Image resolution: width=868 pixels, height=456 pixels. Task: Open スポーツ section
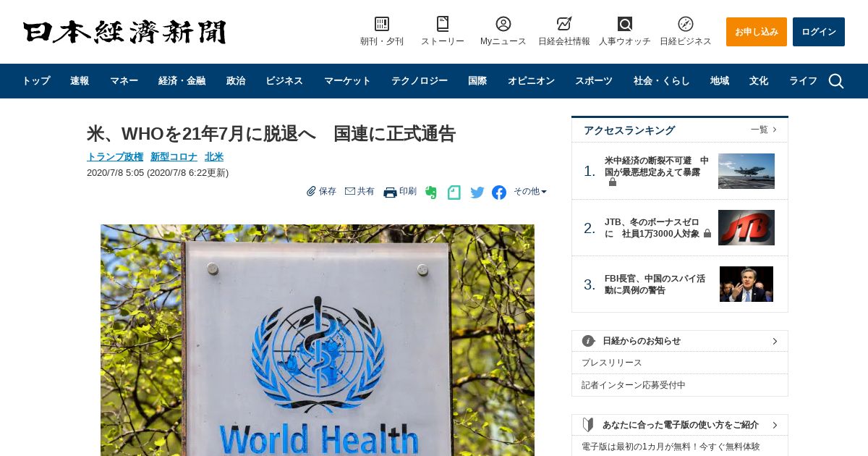click(x=594, y=81)
